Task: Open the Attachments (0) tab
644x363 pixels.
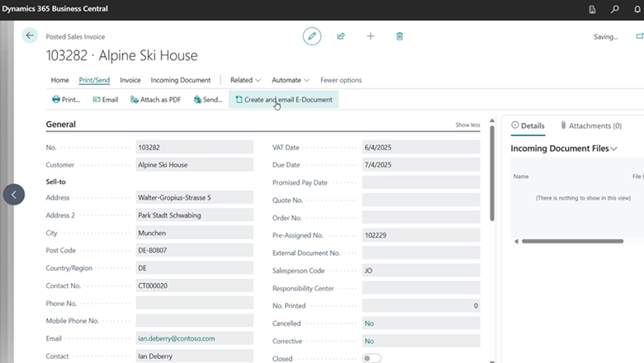Action: 590,125
